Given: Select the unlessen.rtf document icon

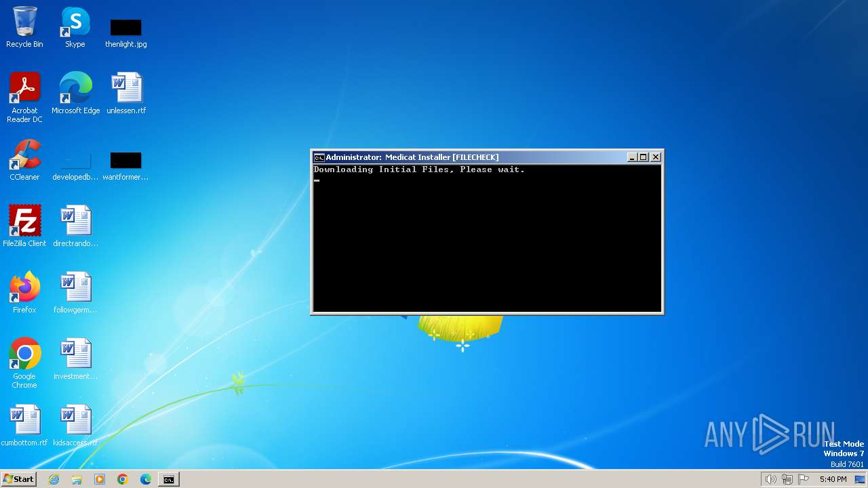Looking at the screenshot, I should (x=126, y=94).
